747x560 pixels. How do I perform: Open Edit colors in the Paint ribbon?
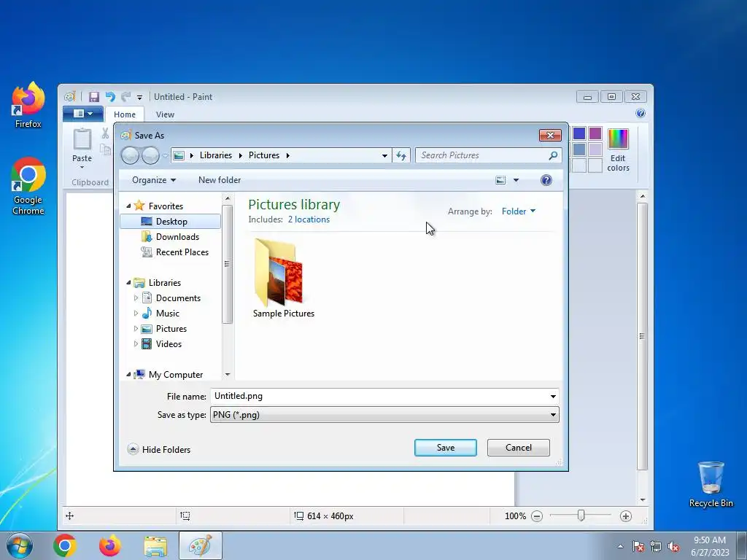618,150
